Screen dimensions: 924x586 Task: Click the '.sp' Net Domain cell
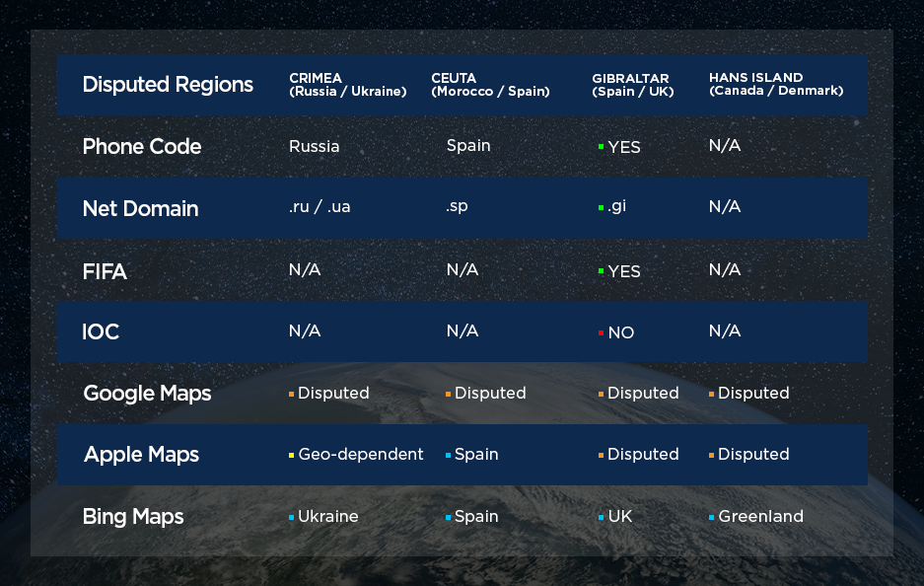tap(457, 206)
